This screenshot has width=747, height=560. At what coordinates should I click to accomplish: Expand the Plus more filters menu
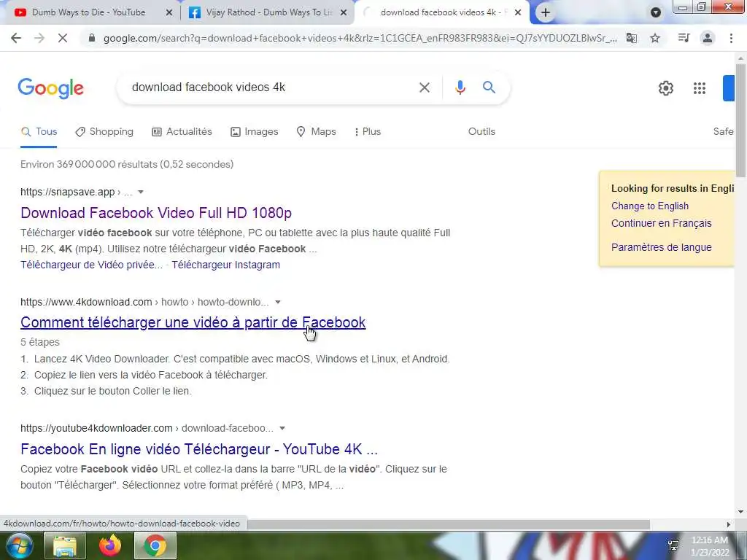click(368, 132)
